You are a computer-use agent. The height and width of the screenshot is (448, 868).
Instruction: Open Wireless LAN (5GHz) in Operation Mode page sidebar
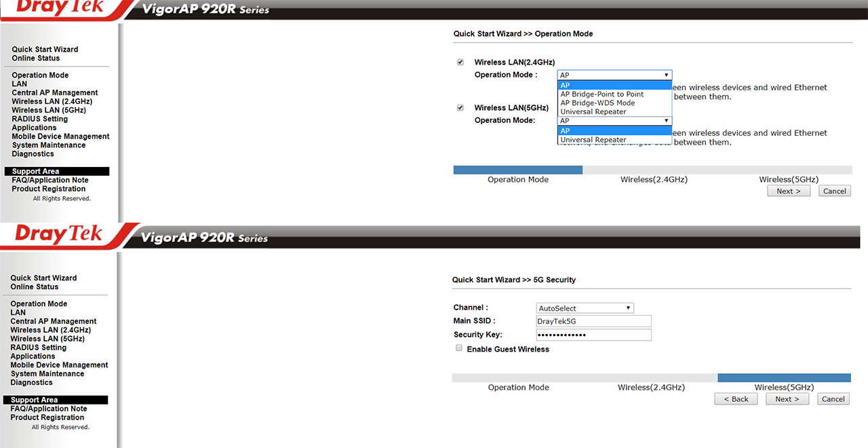coord(49,110)
